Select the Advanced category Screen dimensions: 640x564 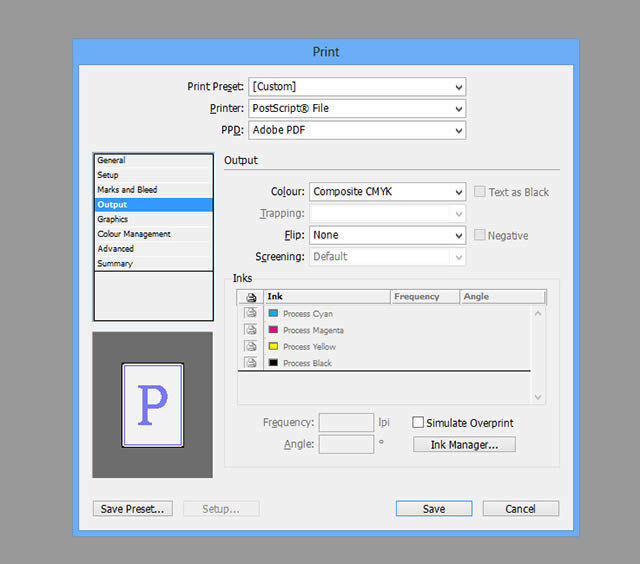(x=153, y=249)
